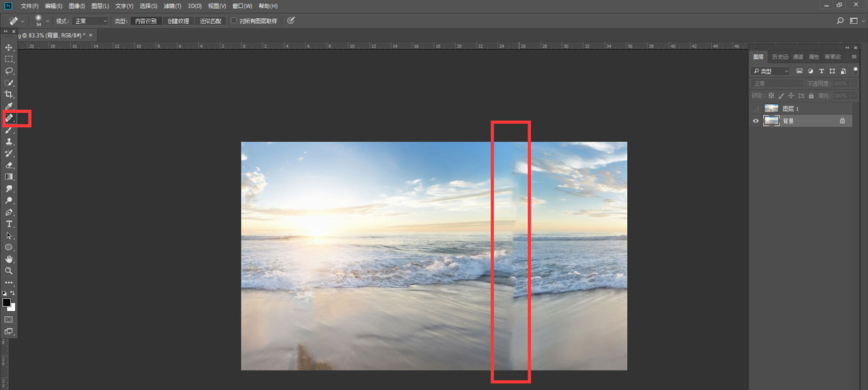Change the screen mode
Screen dimensions: 868x390
9,331
